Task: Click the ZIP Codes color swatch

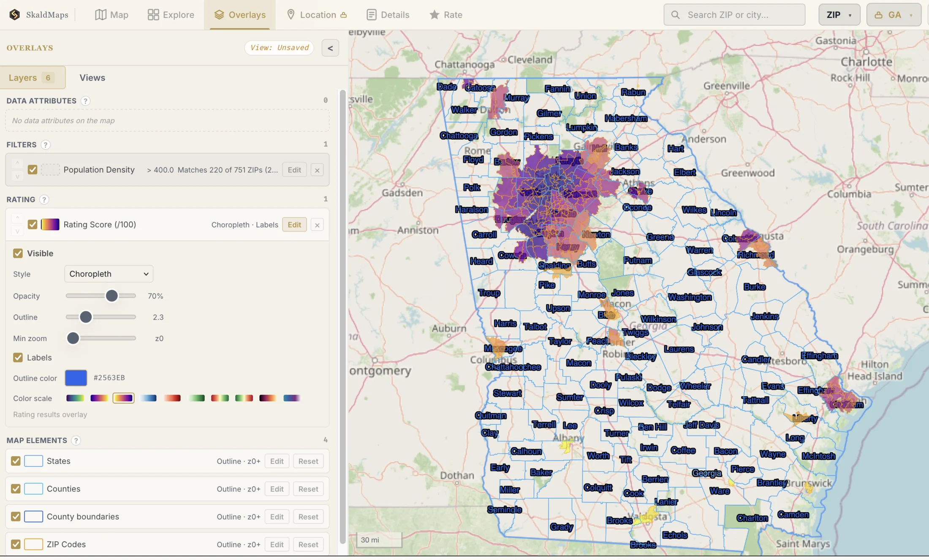Action: point(33,545)
